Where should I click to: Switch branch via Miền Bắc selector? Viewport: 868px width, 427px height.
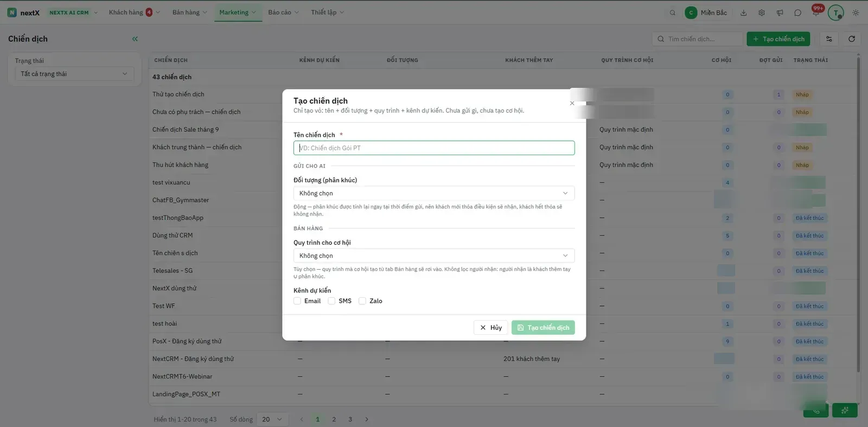click(706, 12)
